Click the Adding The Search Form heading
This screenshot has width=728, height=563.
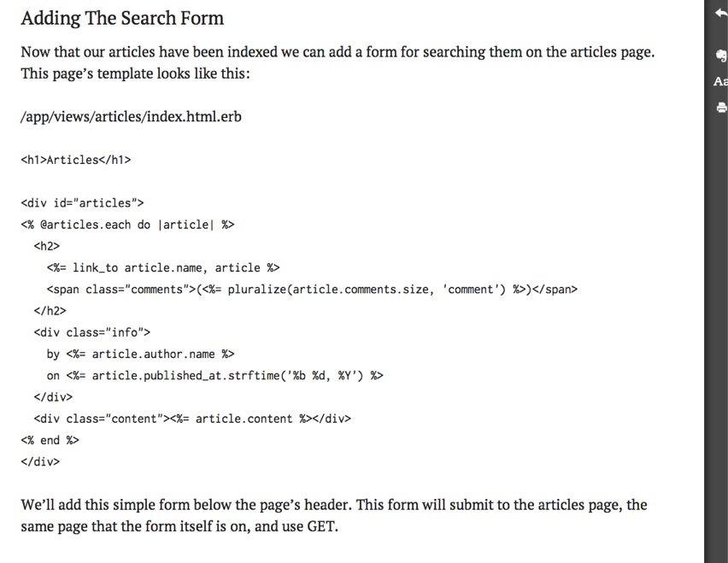tap(122, 18)
